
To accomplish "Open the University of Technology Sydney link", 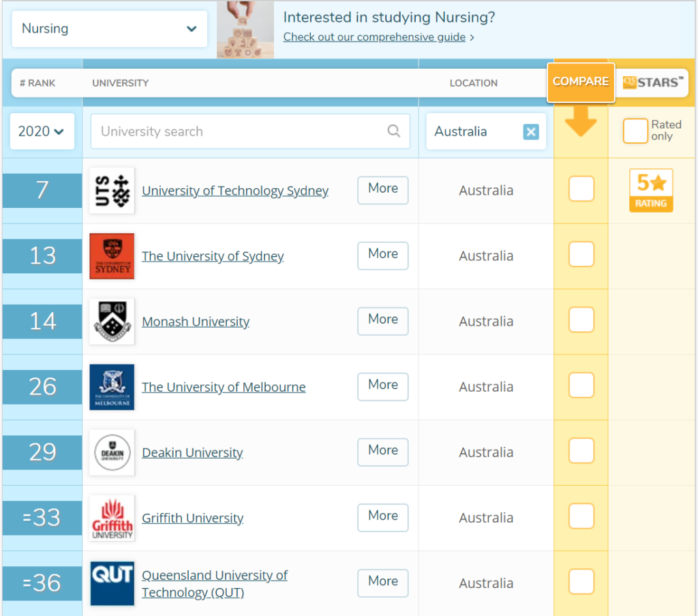I will (x=235, y=191).
